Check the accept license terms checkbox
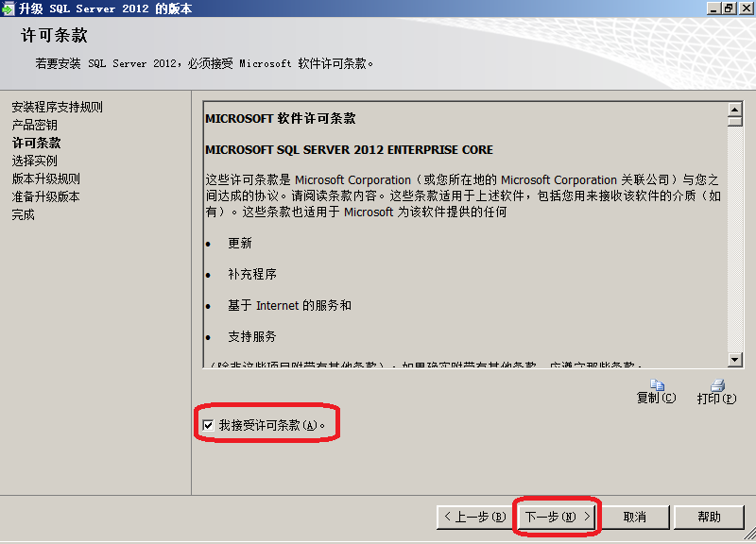Image resolution: width=756 pixels, height=544 pixels. (208, 425)
